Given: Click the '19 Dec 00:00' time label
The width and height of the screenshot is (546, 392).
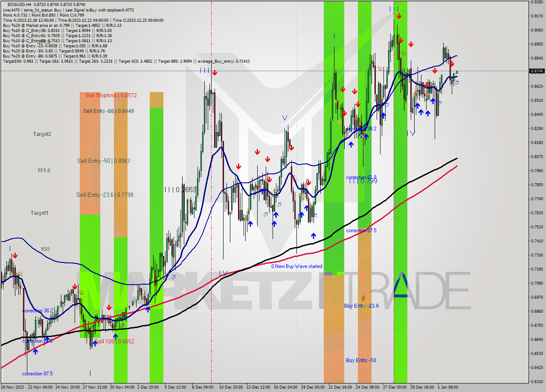Looking at the screenshot, I should [x=312, y=387].
